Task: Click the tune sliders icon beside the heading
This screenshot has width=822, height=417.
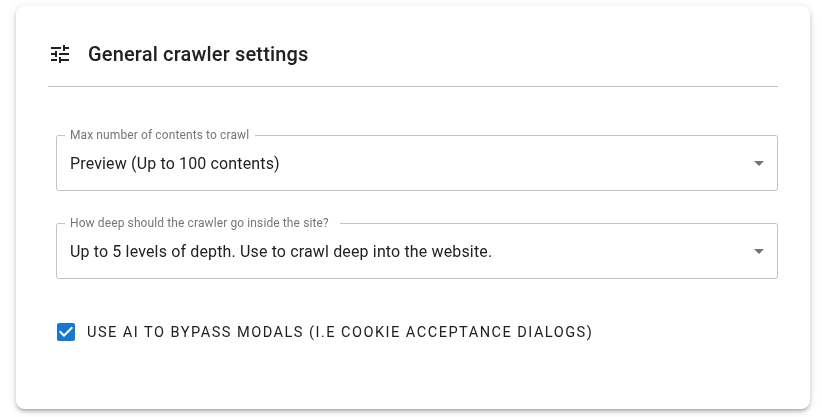Action: 60,54
